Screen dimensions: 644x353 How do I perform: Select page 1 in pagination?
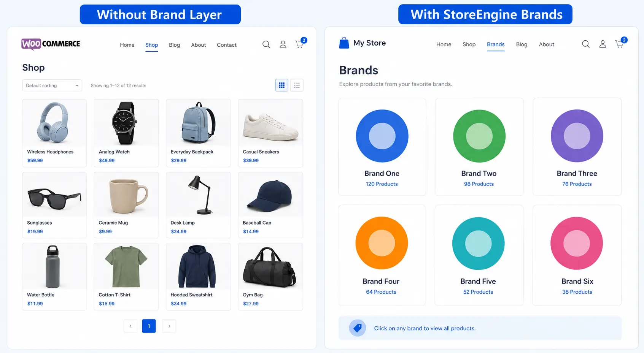pyautogui.click(x=149, y=326)
